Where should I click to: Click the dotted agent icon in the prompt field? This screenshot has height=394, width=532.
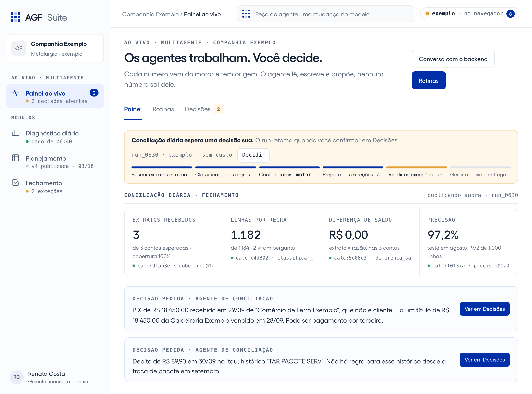pyautogui.click(x=246, y=14)
